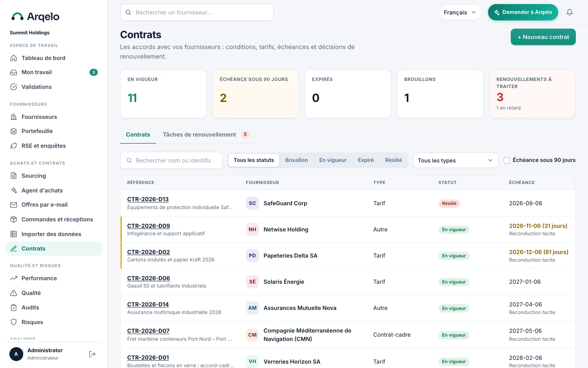Switch to Tâches de renouvellement tab

coord(206,135)
